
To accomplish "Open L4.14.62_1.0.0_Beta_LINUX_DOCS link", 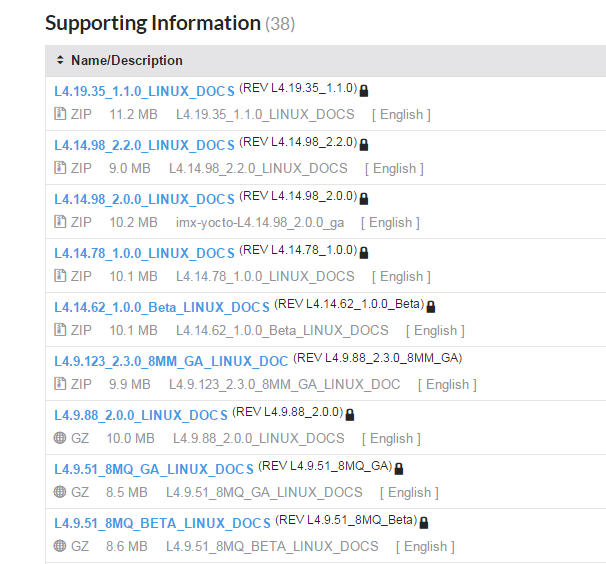I will point(162,307).
